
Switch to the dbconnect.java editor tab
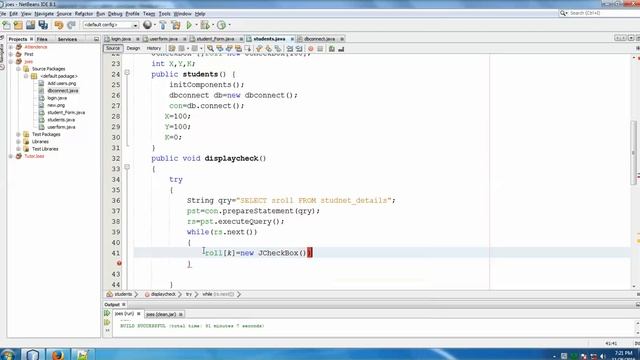coord(319,39)
